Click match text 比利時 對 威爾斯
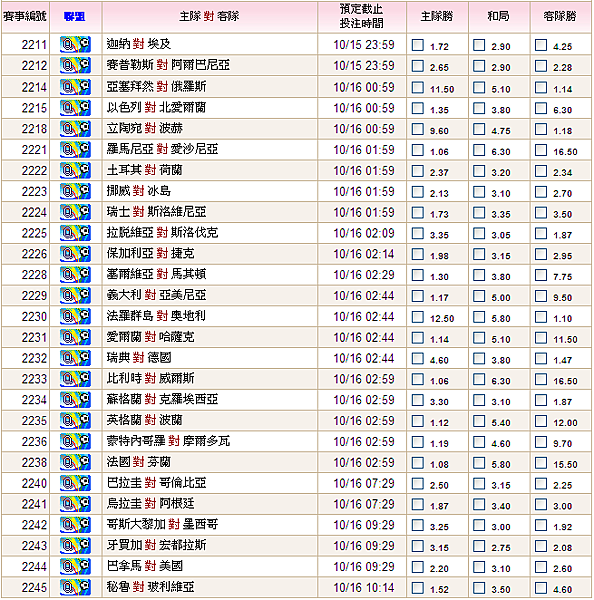The width and height of the screenshot is (594, 600). coord(150,378)
